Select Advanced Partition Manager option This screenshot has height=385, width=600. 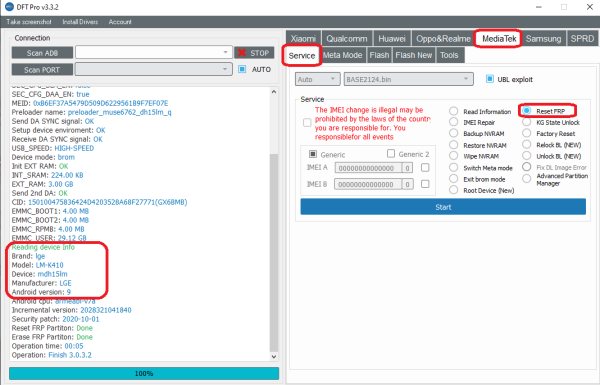tap(527, 179)
